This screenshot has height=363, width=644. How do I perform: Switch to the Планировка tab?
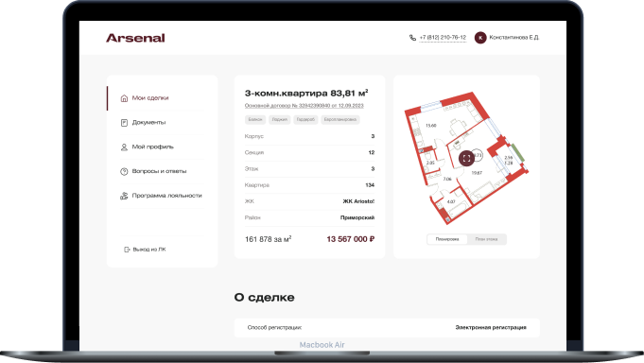click(x=447, y=239)
